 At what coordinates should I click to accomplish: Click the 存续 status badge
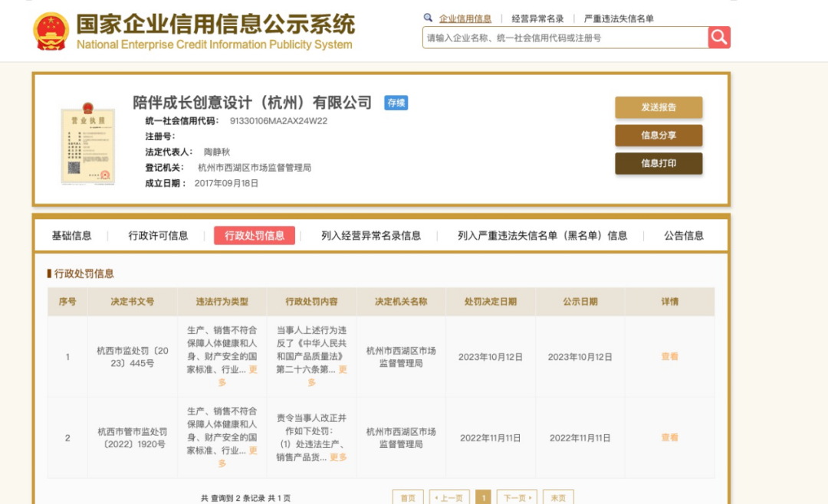(x=396, y=103)
